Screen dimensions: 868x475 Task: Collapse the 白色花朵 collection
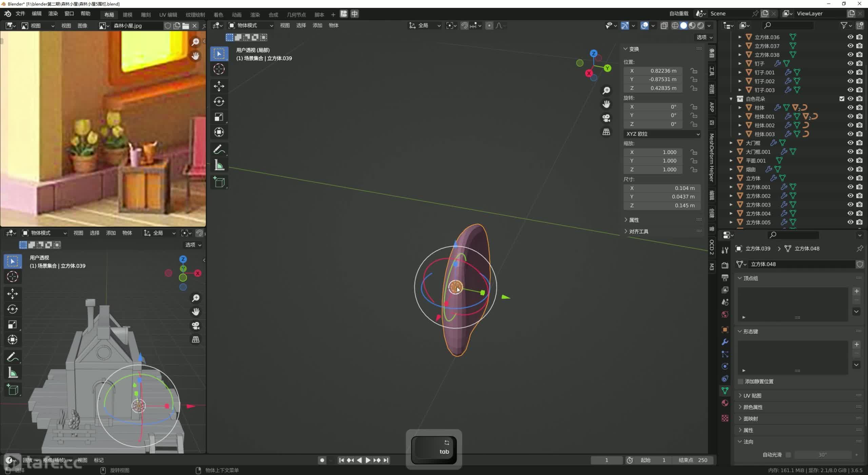pos(731,99)
